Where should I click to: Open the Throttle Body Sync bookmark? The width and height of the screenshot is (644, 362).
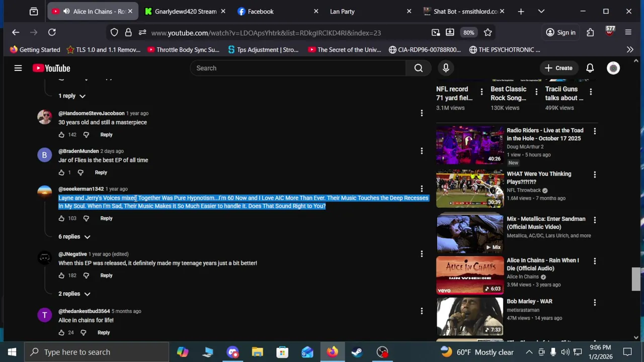click(x=184, y=49)
